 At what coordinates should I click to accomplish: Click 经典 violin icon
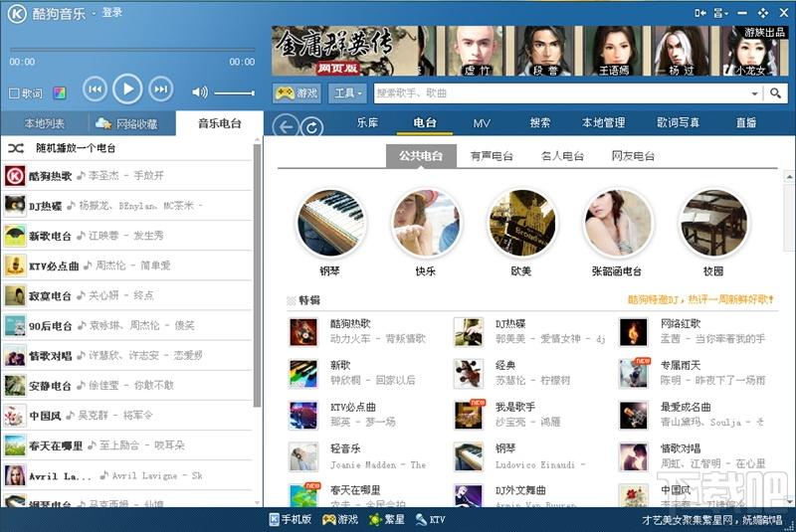tap(468, 373)
